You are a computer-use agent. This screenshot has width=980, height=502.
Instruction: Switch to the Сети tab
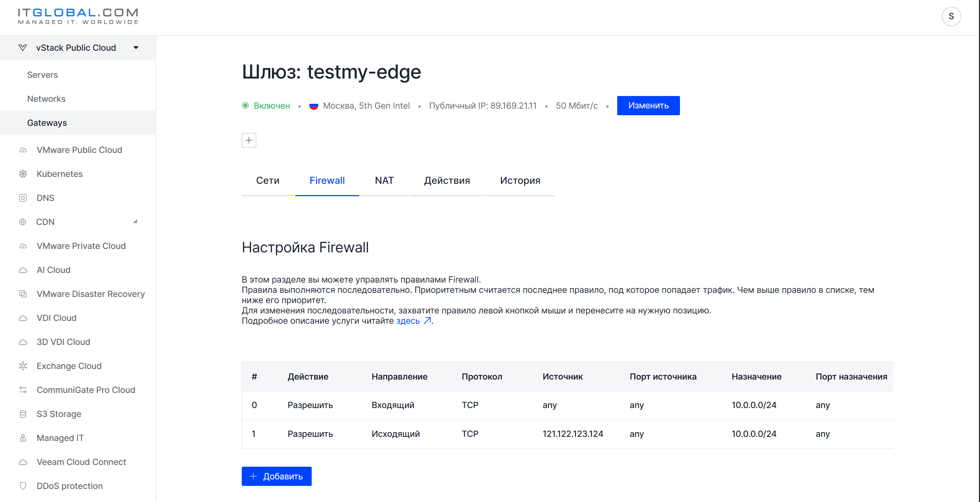coord(267,181)
